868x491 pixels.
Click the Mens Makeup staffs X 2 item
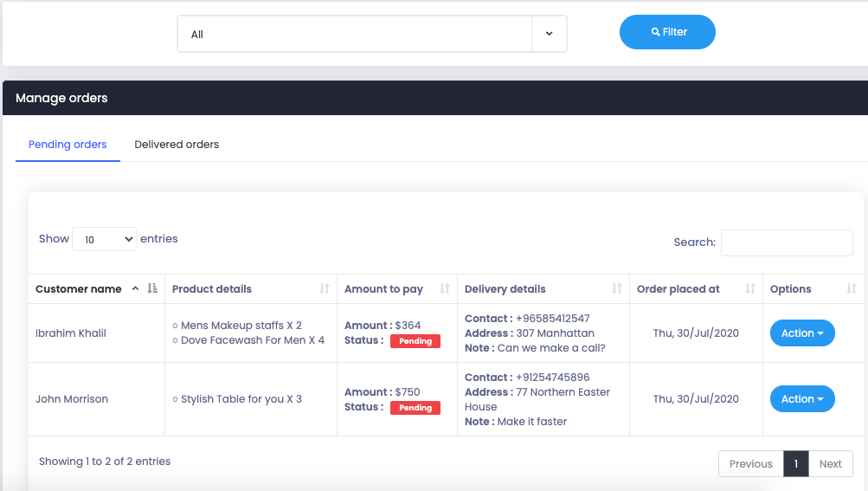[241, 326]
